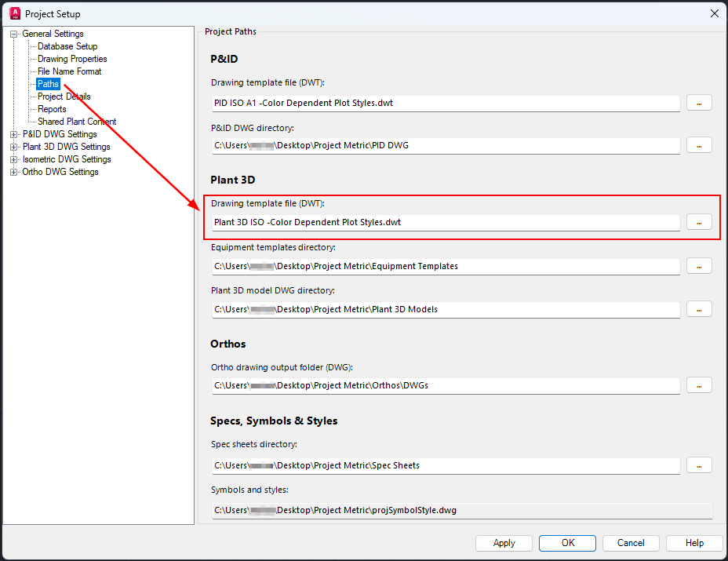The width and height of the screenshot is (728, 561).
Task: Click the Plant 3D template file field
Action: point(446,223)
